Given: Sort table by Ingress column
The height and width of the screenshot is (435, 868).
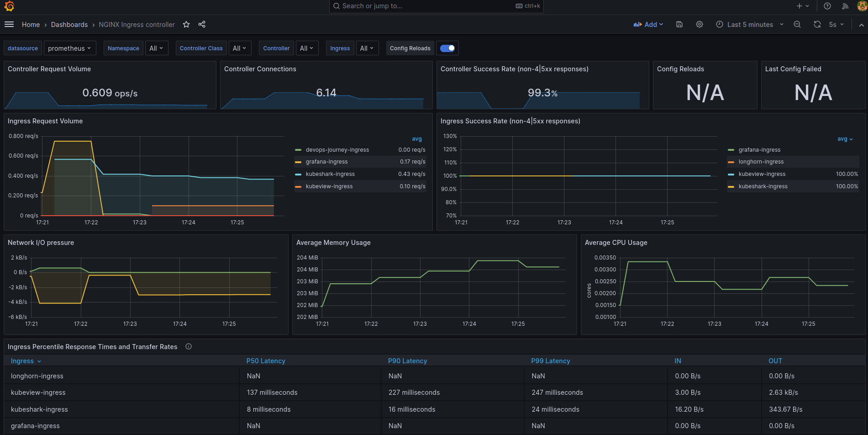Looking at the screenshot, I should (26, 361).
